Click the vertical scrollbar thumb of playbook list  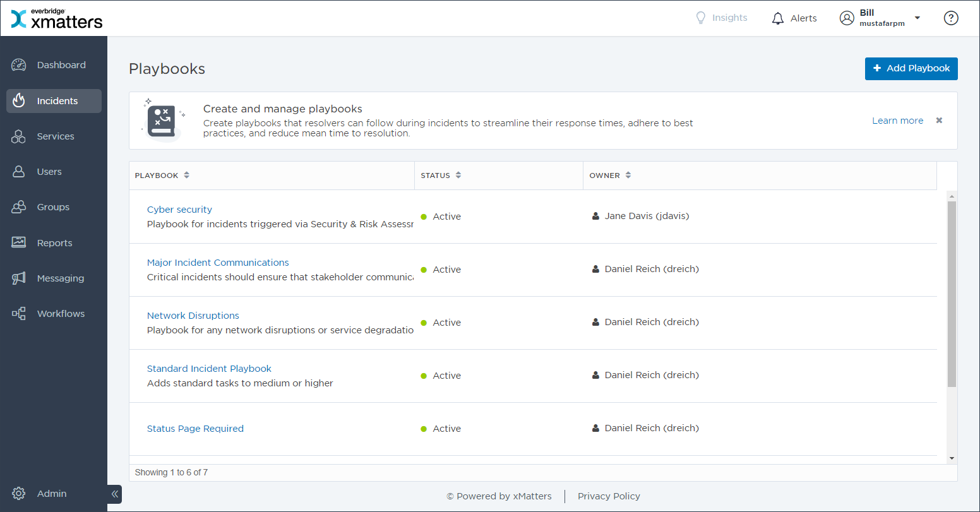[952, 294]
